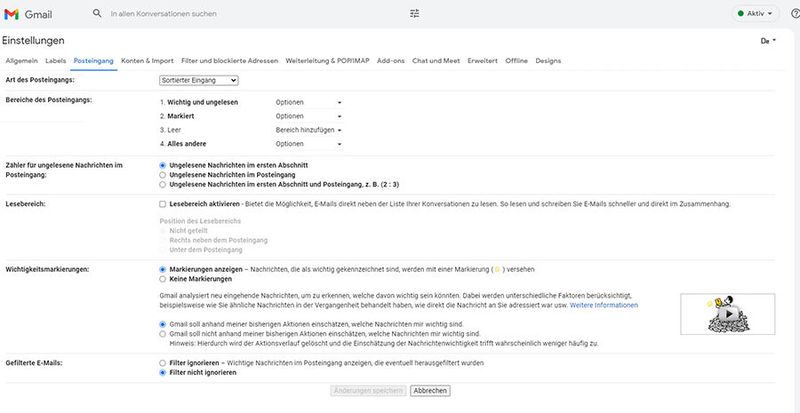Image resolution: width=800 pixels, height=413 pixels.
Task: Open the Filter und blockierte Adressen tab
Action: [x=229, y=61]
